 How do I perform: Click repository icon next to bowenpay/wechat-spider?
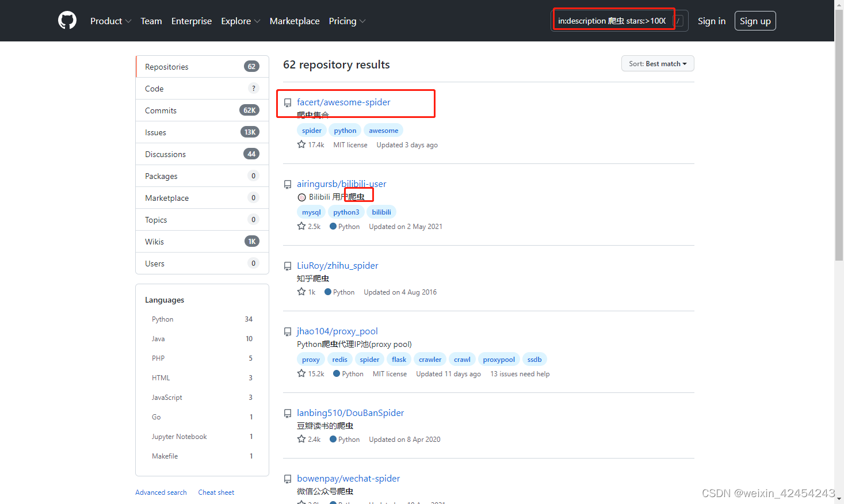click(x=288, y=479)
